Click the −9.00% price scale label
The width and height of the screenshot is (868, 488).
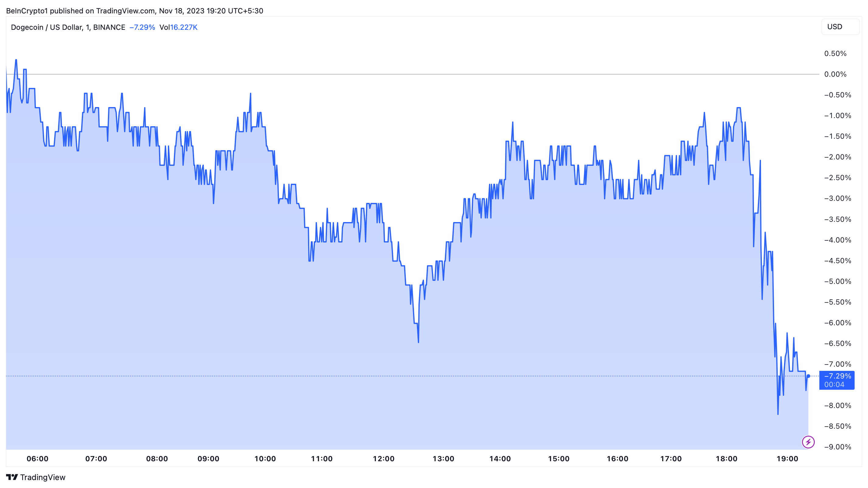[837, 447]
